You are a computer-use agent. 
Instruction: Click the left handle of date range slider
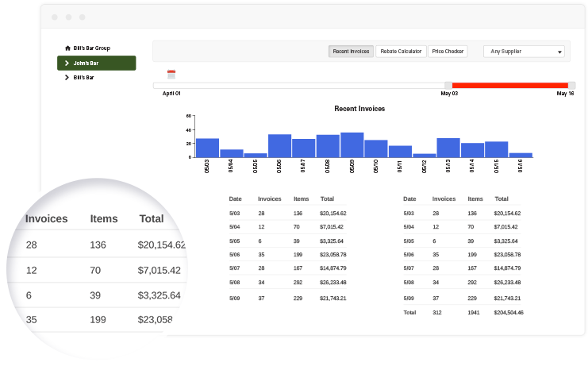[x=448, y=85]
